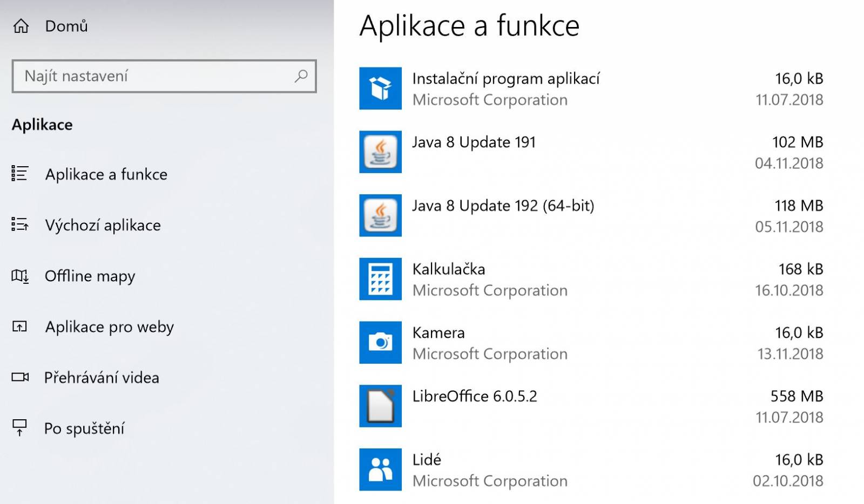Select the Kamera app name
The image size is (864, 504).
tap(438, 333)
